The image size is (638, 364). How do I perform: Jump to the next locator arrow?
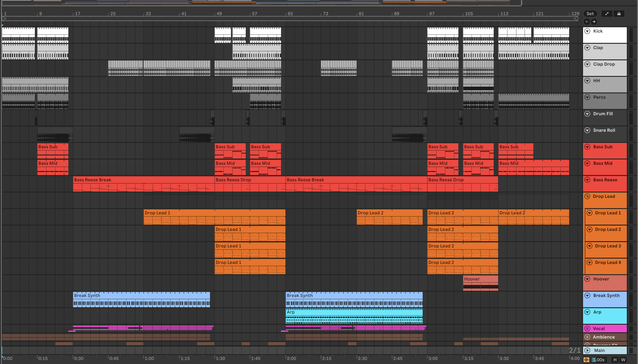(594, 22)
